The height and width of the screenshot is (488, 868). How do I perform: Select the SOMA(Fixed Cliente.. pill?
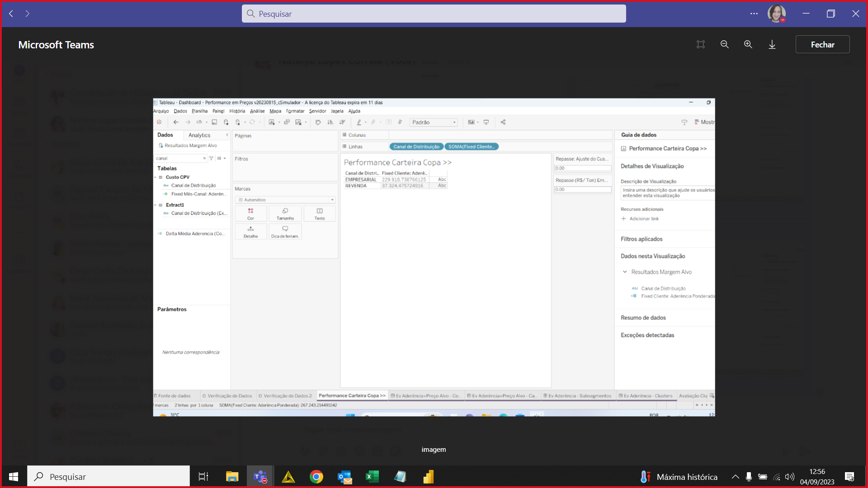(472, 147)
